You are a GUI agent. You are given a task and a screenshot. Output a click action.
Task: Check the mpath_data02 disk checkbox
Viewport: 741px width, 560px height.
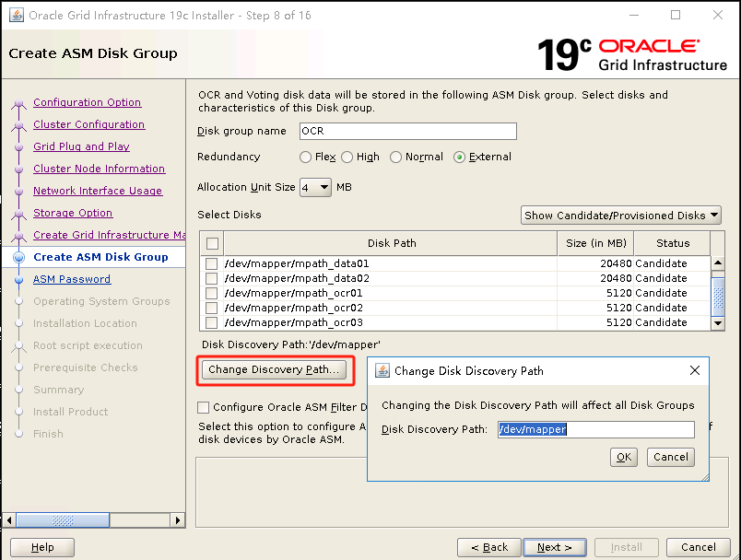coord(212,278)
